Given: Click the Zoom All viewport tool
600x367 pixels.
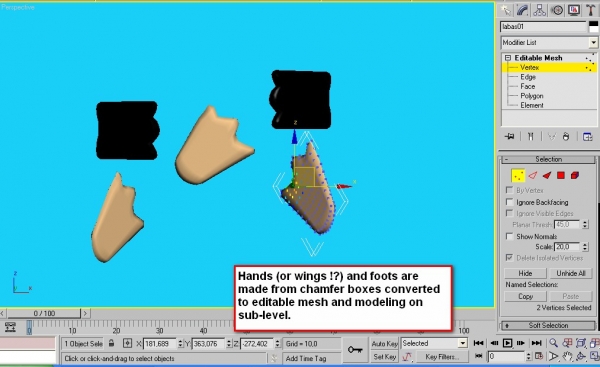Looking at the screenshot, I should pyautogui.click(x=567, y=343).
